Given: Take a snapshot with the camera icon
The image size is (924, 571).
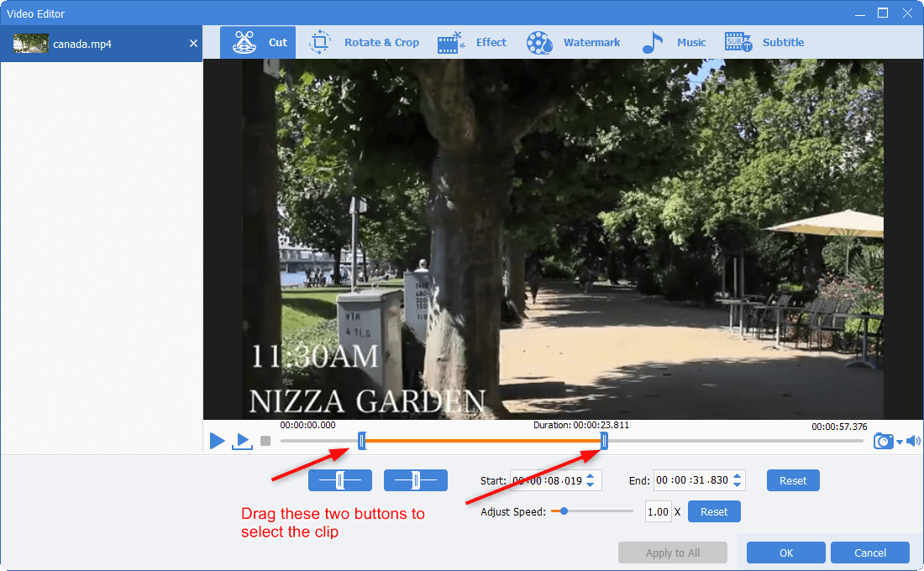Looking at the screenshot, I should (883, 441).
